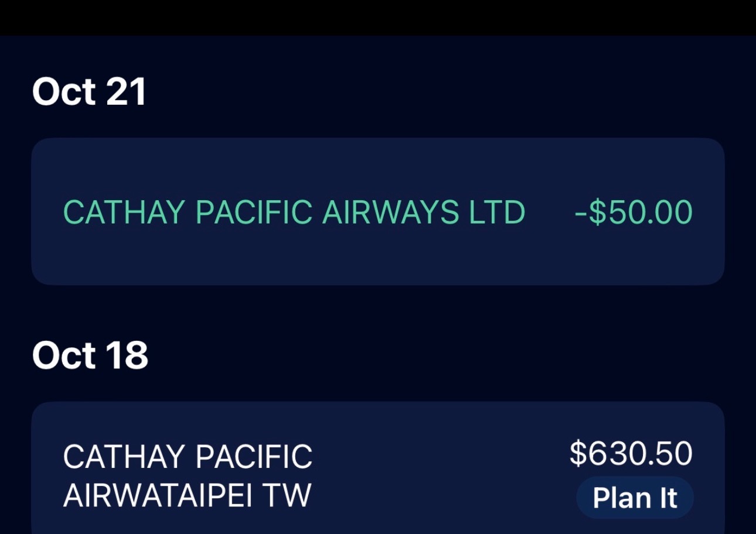756x534 pixels.
Task: Tap the Plan It button
Action: [635, 498]
